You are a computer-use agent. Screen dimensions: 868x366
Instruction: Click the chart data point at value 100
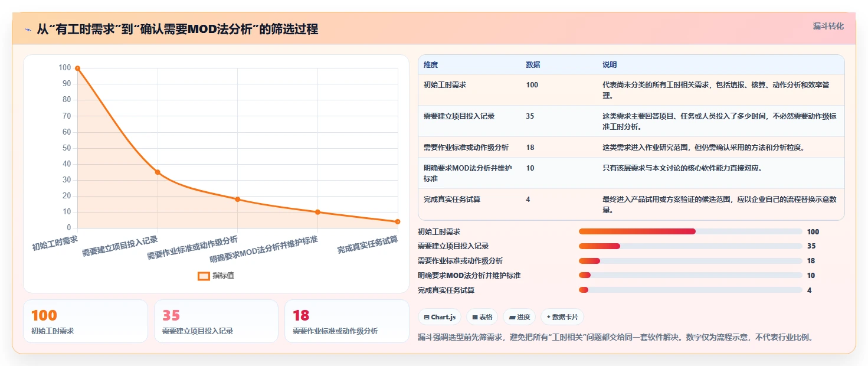77,68
